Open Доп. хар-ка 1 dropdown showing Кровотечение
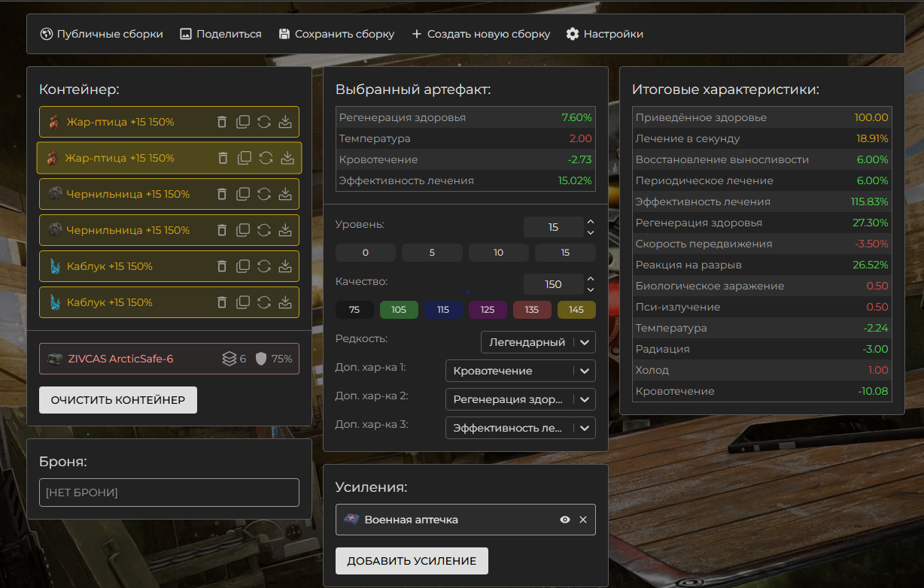This screenshot has height=588, width=924. (x=521, y=371)
